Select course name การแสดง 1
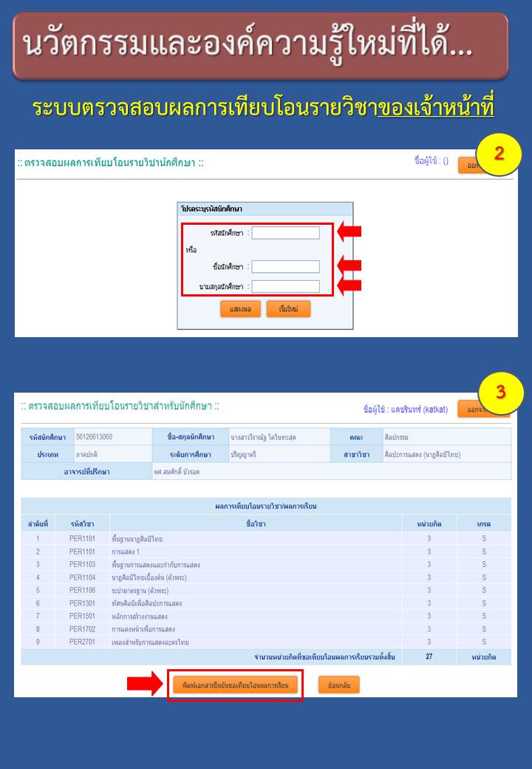532x769 pixels. click(126, 552)
